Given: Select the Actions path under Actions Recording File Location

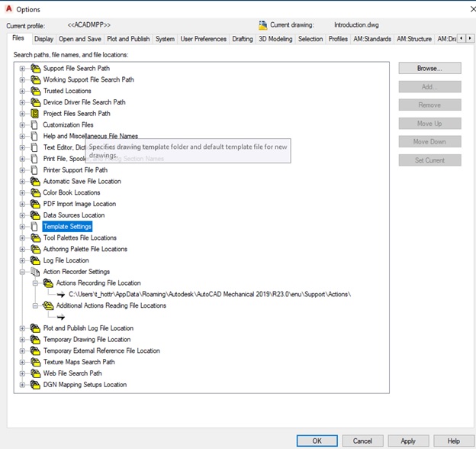Looking at the screenshot, I should [210, 295].
